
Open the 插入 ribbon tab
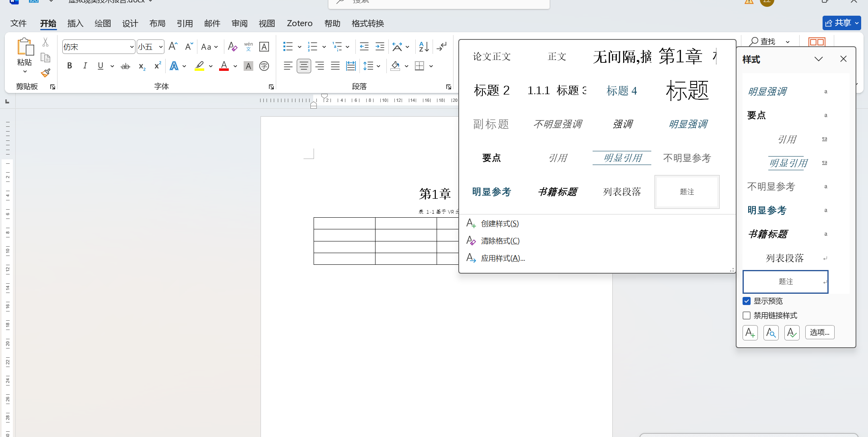click(75, 23)
